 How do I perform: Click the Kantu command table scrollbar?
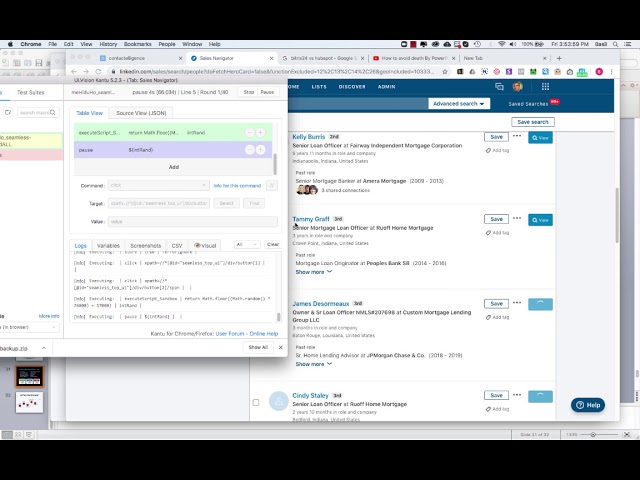coord(275,164)
